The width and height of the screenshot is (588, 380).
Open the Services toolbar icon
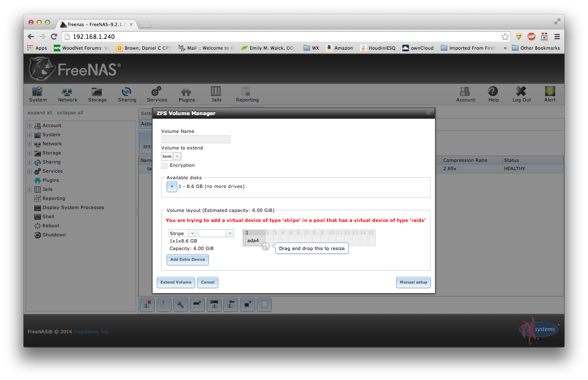157,94
